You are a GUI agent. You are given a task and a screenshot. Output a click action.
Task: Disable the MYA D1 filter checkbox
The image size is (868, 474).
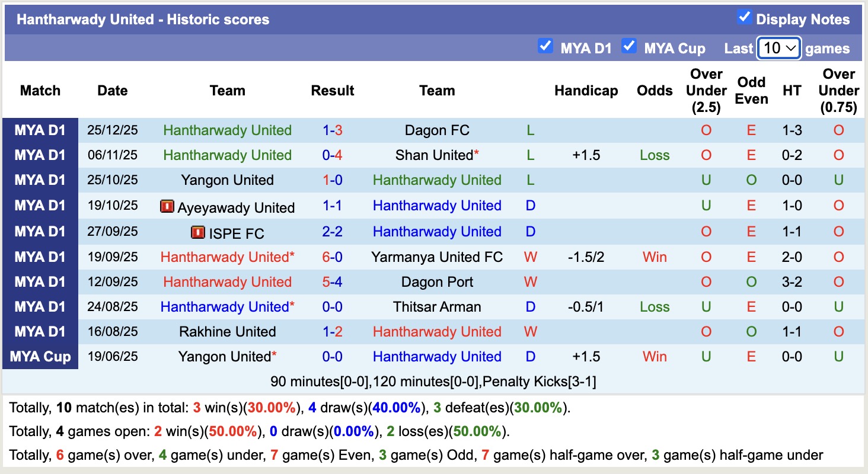click(x=545, y=46)
